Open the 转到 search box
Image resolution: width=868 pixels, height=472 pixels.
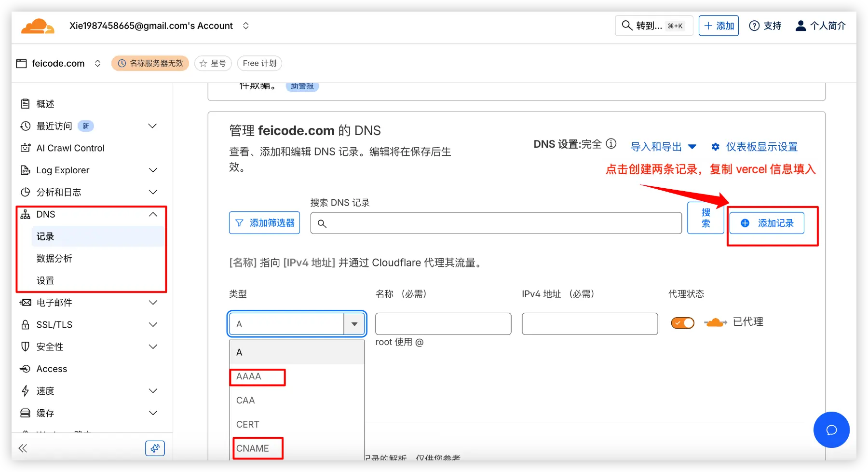(x=654, y=26)
